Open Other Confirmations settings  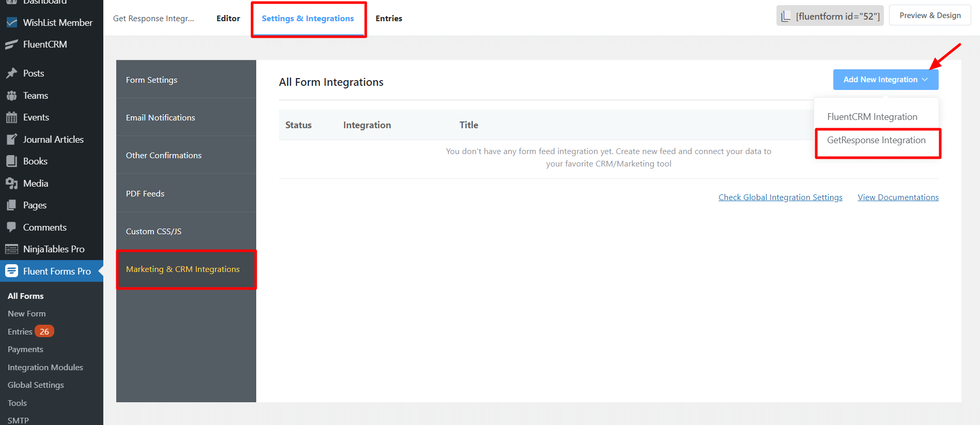186,155
